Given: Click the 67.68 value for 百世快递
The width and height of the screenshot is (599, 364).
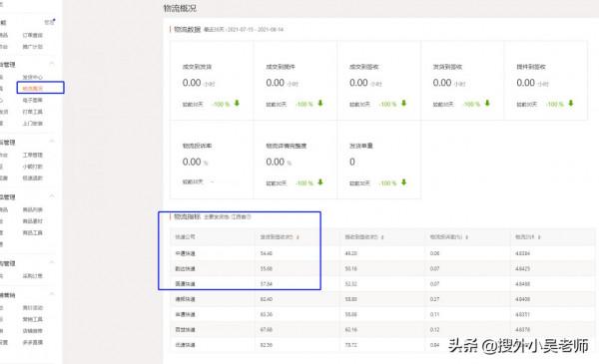Looking at the screenshot, I should tap(266, 330).
